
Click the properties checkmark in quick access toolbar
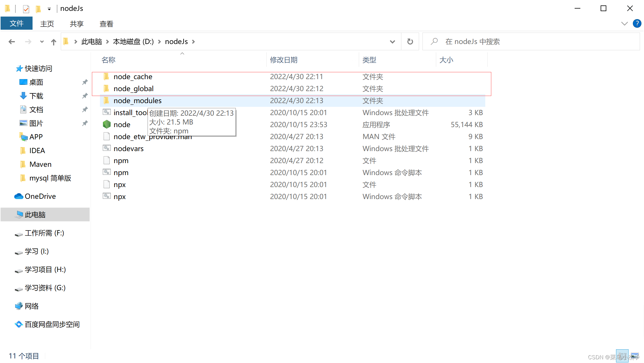coord(26,9)
